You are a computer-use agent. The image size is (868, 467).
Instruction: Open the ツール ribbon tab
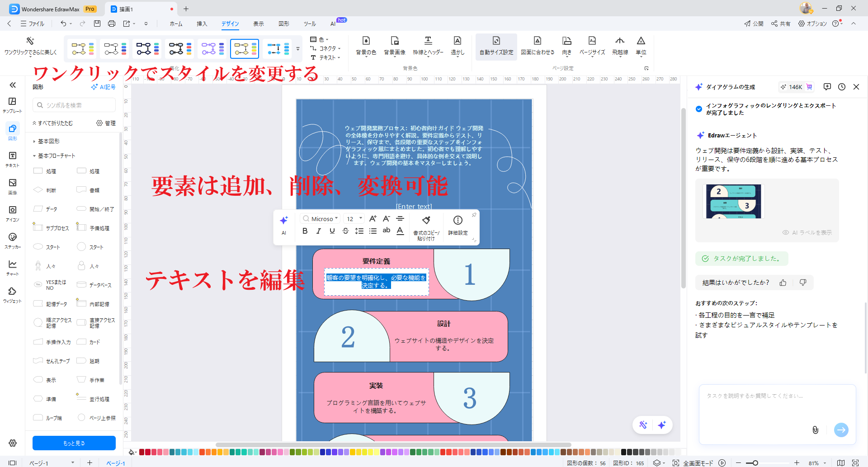tap(309, 24)
